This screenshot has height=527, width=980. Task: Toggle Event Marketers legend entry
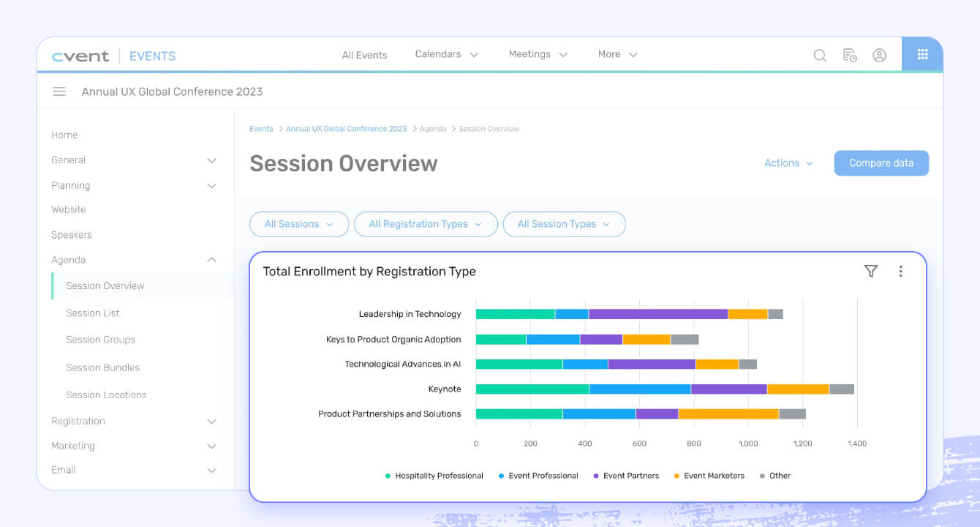tap(709, 476)
